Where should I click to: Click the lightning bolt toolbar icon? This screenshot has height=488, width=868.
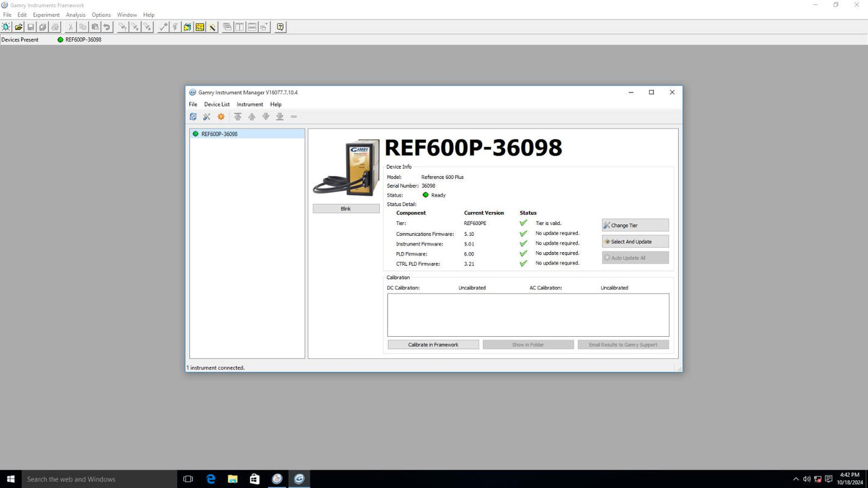coord(175,27)
